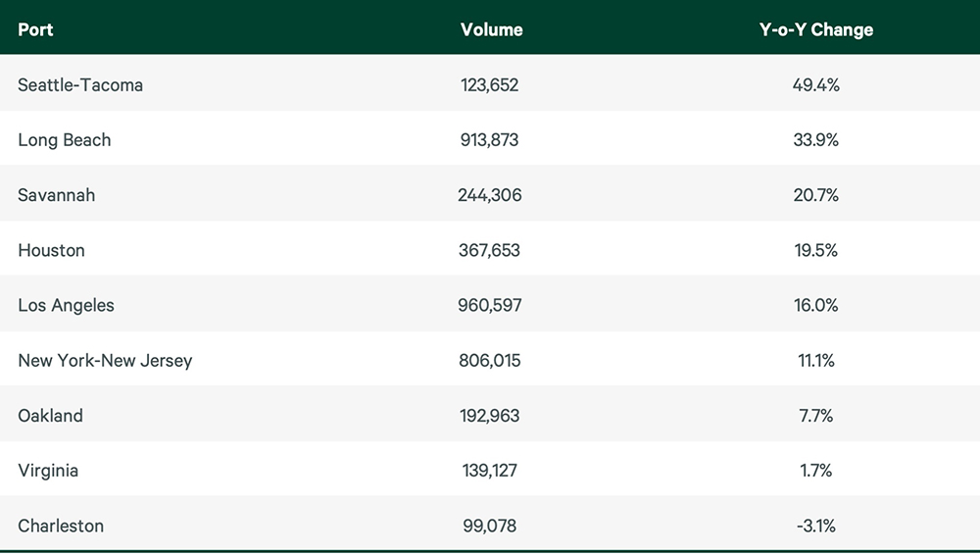Select the Seattle-Tacoma port name

tap(80, 85)
